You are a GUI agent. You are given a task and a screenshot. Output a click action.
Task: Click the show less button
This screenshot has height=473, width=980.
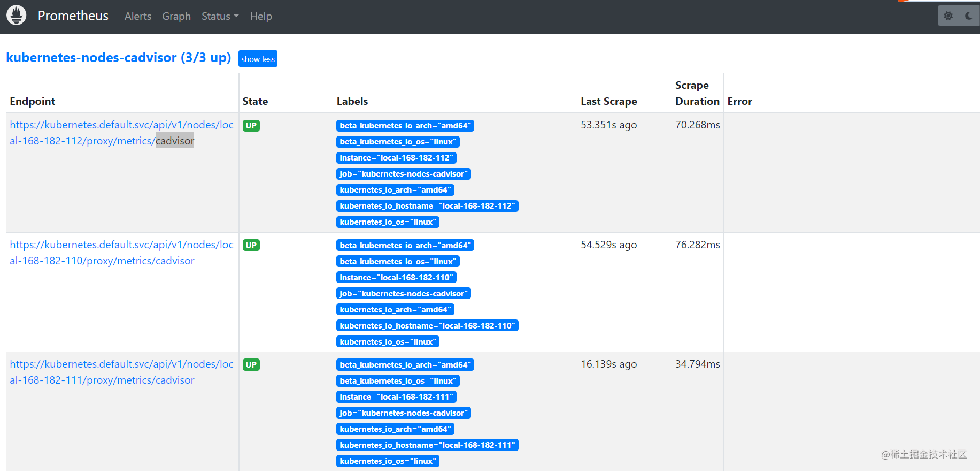[258, 59]
